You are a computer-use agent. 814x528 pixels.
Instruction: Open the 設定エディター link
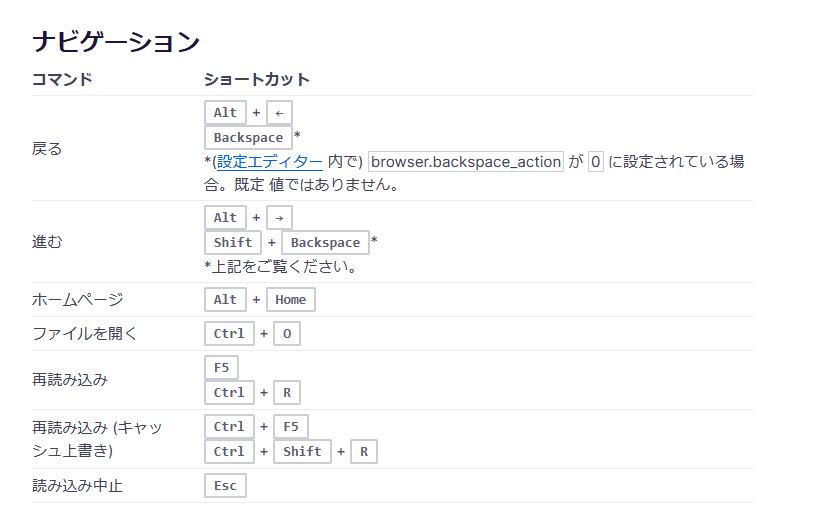270,162
